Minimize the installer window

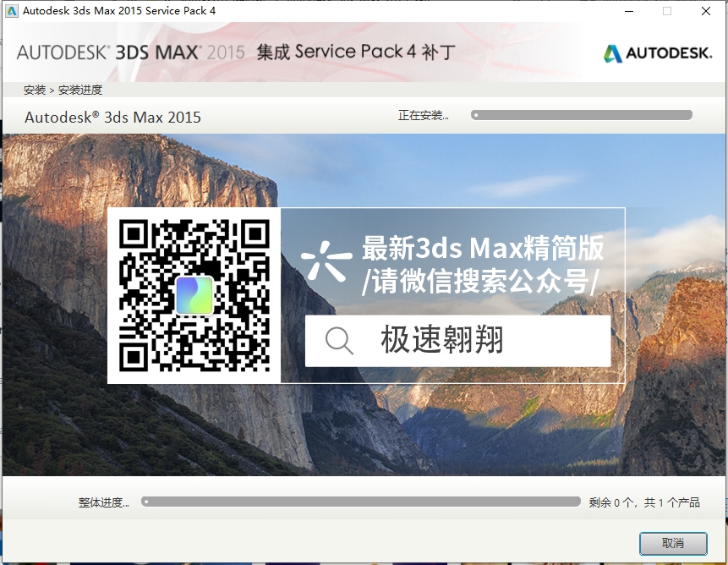point(629,11)
